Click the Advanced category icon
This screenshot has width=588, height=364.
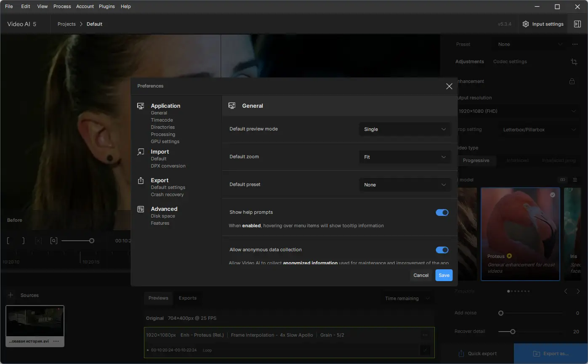coord(141,209)
